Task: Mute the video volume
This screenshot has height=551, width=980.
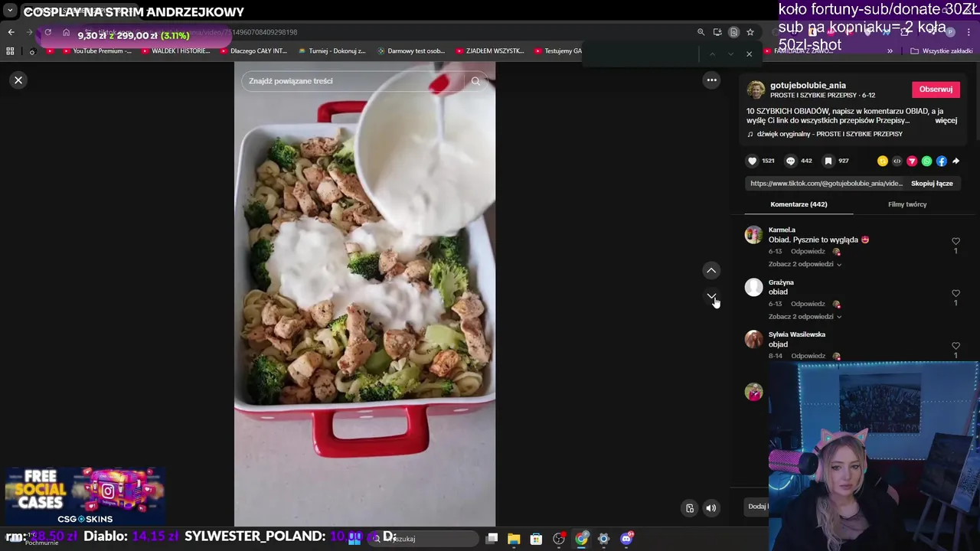Action: click(x=711, y=508)
